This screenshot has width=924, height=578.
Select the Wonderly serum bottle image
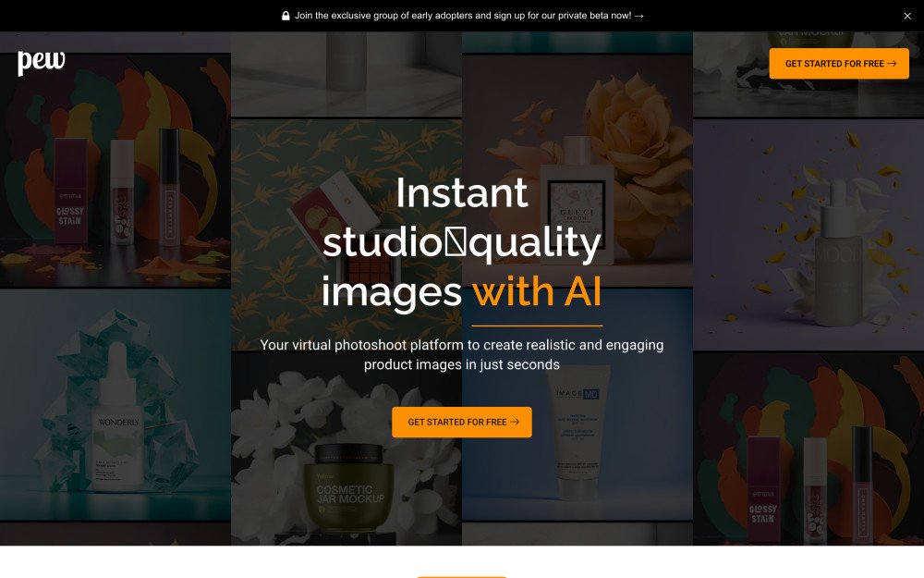[x=115, y=406]
